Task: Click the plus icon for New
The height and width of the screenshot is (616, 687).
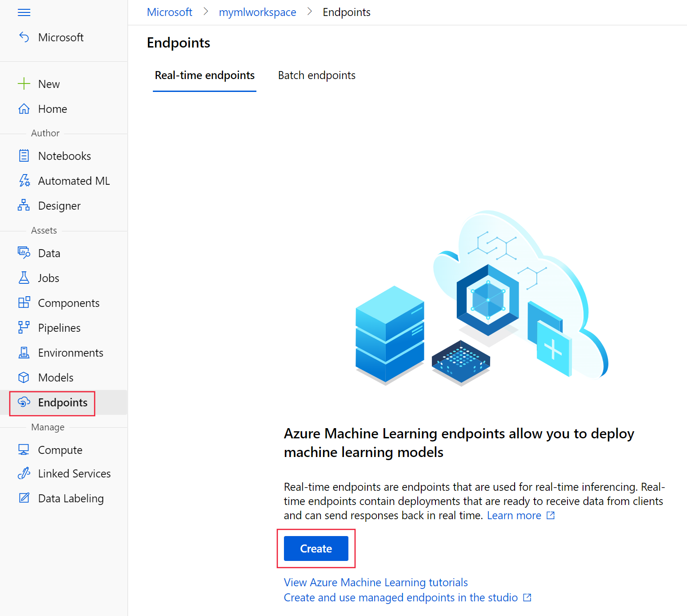Action: 24,84
